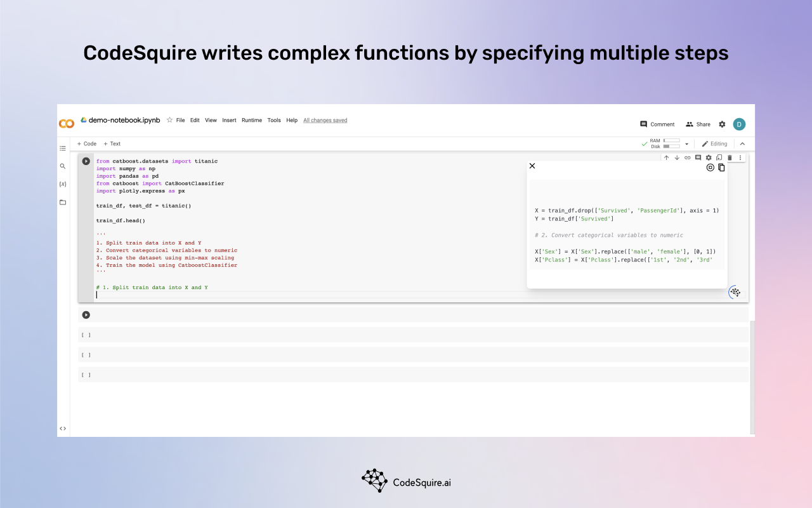Copy link to cell icon
This screenshot has width=812, height=508.
click(687, 157)
